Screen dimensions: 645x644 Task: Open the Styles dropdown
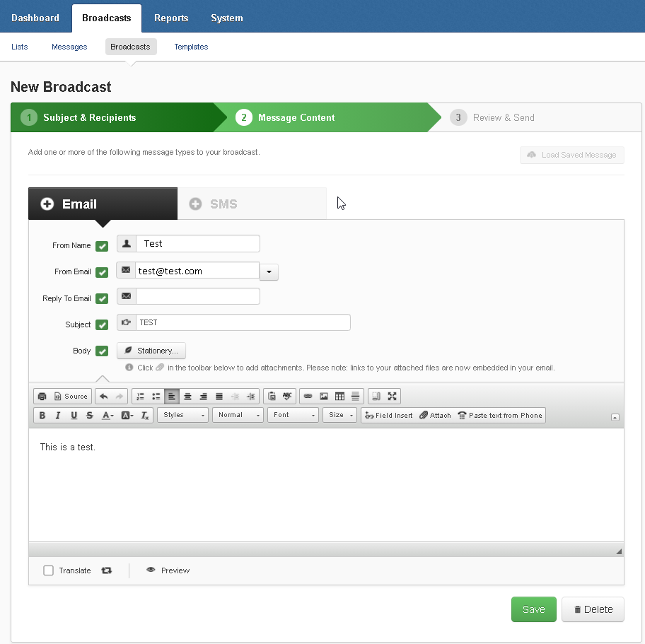pos(183,416)
